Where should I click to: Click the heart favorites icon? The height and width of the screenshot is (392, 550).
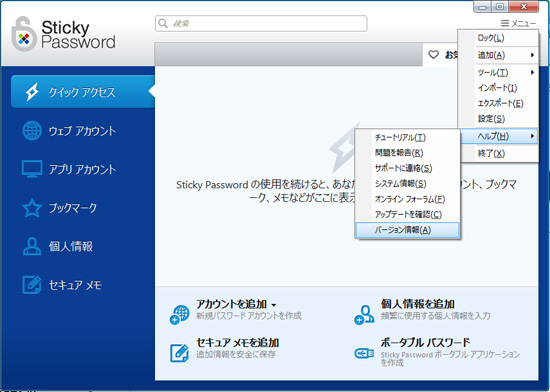coord(434,54)
